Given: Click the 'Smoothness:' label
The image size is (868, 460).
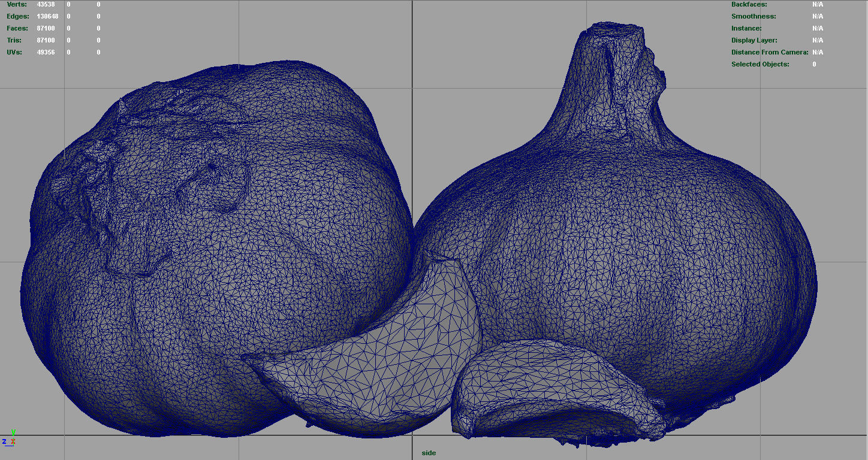Looking at the screenshot, I should (x=754, y=16).
